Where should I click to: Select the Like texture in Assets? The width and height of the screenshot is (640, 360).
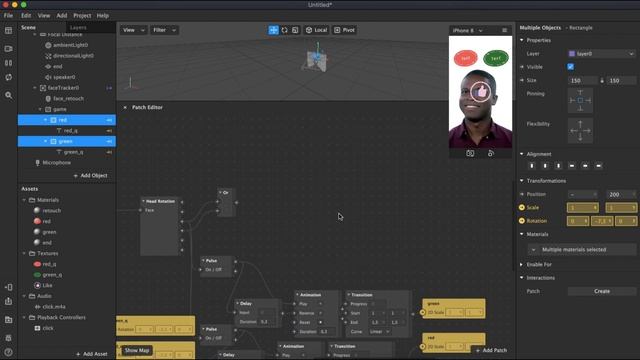click(x=47, y=285)
